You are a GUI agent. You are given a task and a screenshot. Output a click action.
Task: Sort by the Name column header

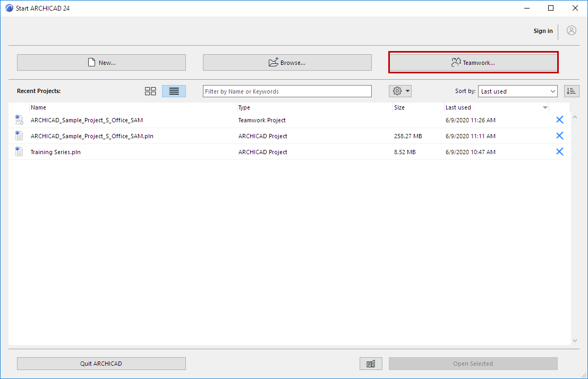coord(133,107)
